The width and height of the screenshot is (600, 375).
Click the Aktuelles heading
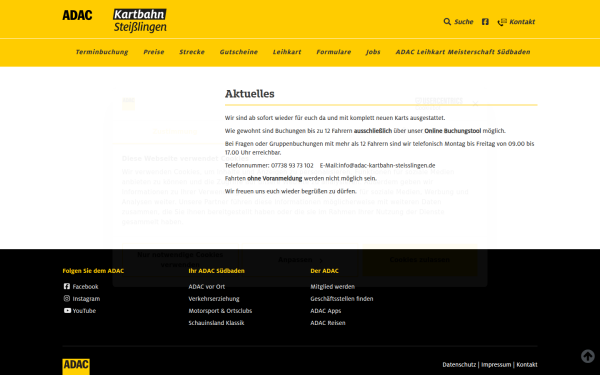coord(249,94)
